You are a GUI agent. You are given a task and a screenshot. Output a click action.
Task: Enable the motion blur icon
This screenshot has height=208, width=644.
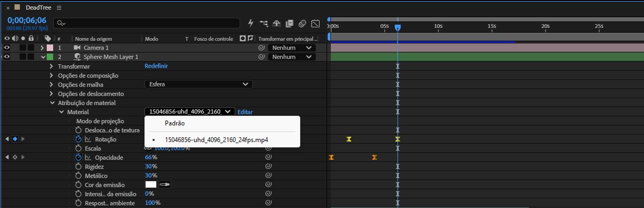(x=302, y=24)
